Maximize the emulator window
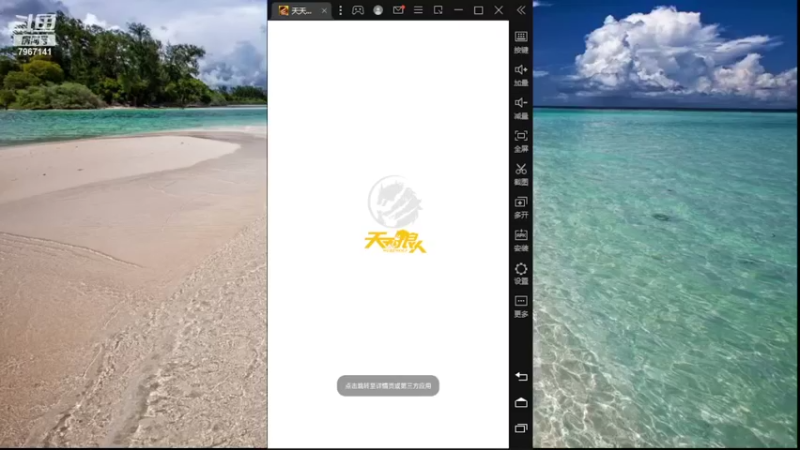Screen dimensions: 800x450 [479, 10]
